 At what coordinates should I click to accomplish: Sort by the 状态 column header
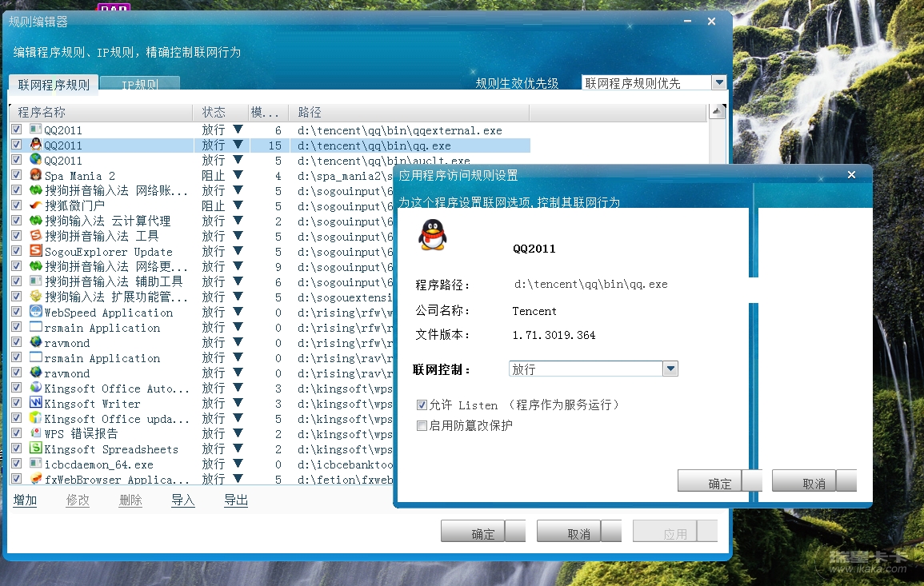click(219, 112)
